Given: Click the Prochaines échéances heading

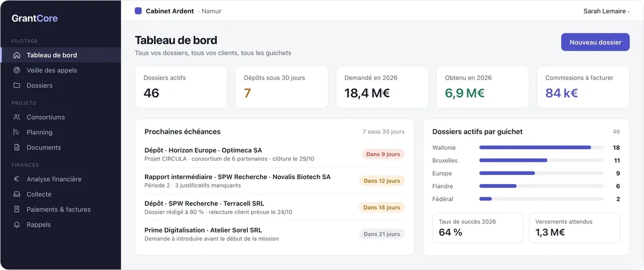Looking at the screenshot, I should point(182,132).
